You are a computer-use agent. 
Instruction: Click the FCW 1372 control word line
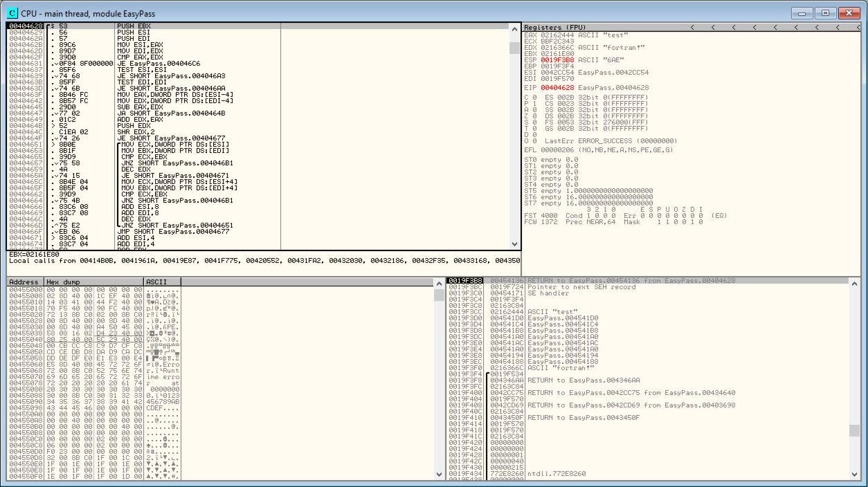click(614, 221)
